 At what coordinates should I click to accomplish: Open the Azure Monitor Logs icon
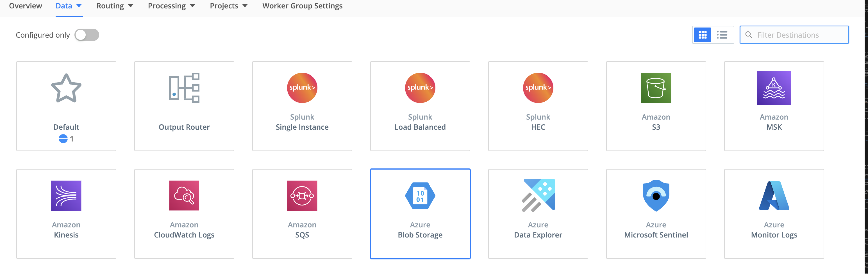[x=774, y=196]
